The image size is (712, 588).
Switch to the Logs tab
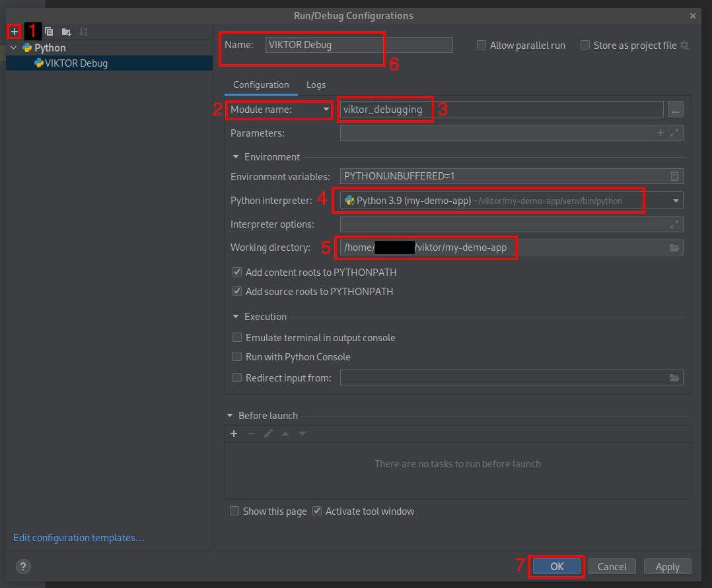[x=316, y=84]
